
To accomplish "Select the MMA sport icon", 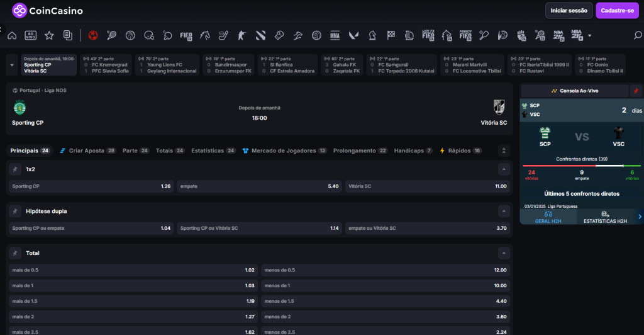I will 335,36.
